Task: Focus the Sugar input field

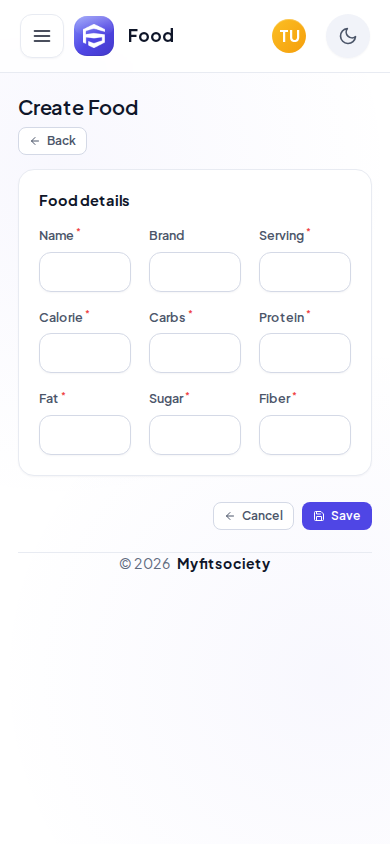Action: [x=195, y=435]
